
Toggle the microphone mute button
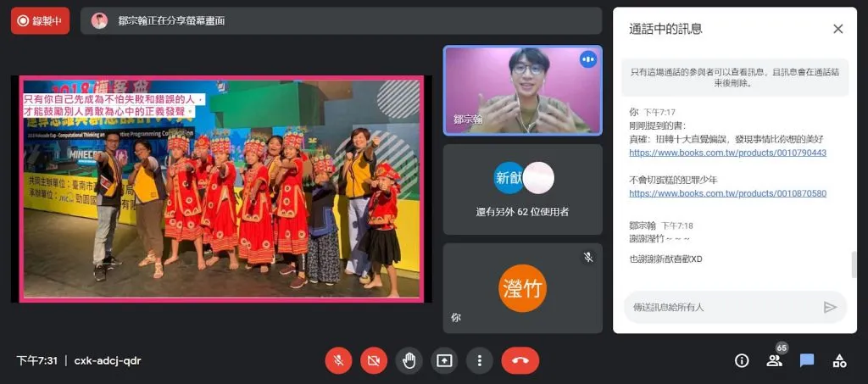pyautogui.click(x=338, y=360)
